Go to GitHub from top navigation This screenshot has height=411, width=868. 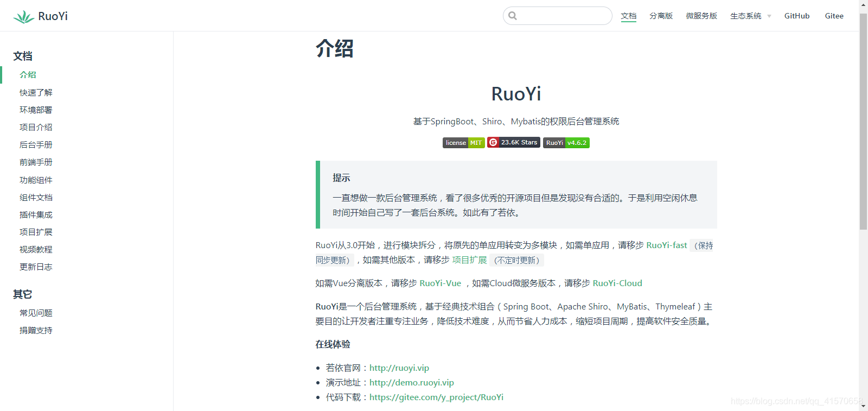pos(797,16)
